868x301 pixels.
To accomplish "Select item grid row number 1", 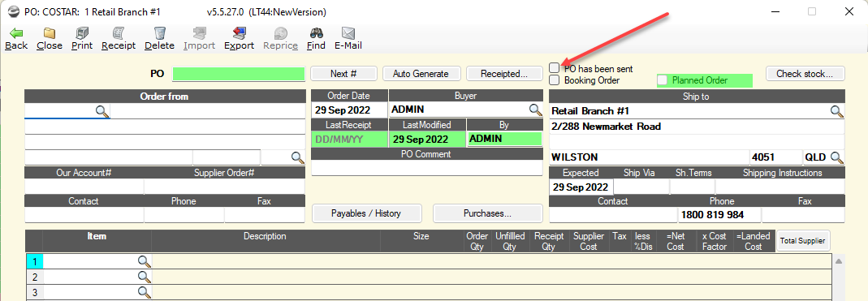I will [x=34, y=261].
